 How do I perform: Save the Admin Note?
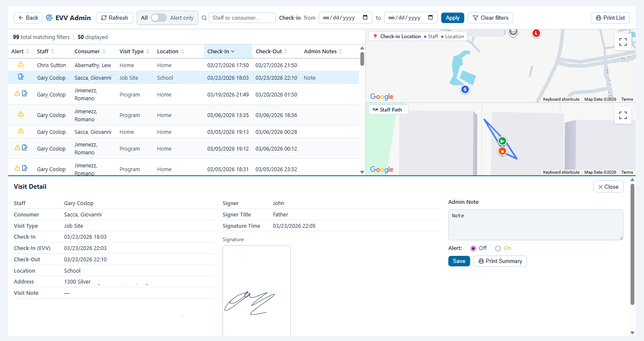(459, 261)
